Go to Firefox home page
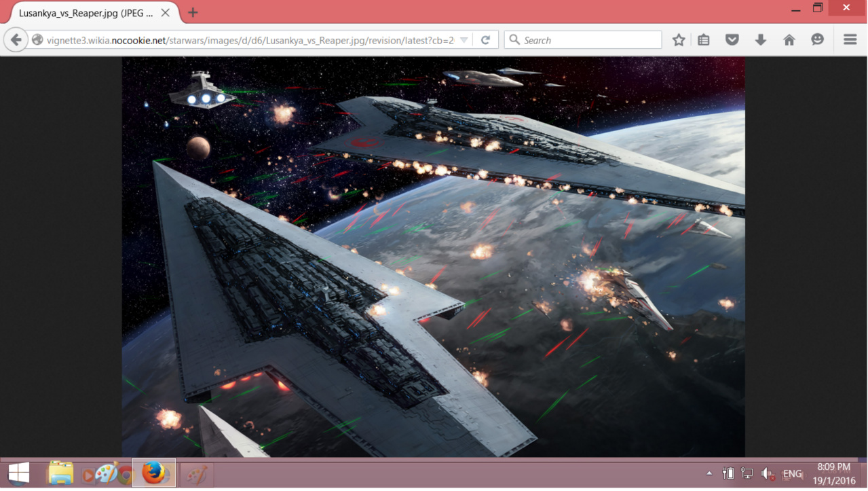Viewport: 868px width, 491px height. (x=789, y=40)
